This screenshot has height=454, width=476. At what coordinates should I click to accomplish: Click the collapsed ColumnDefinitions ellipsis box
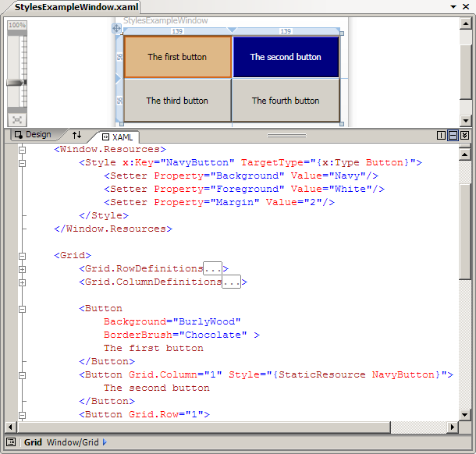(x=231, y=282)
